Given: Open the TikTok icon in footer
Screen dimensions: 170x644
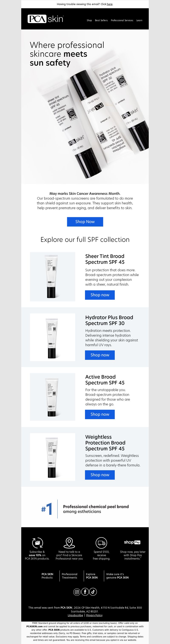Looking at the screenshot, I should point(93,592).
